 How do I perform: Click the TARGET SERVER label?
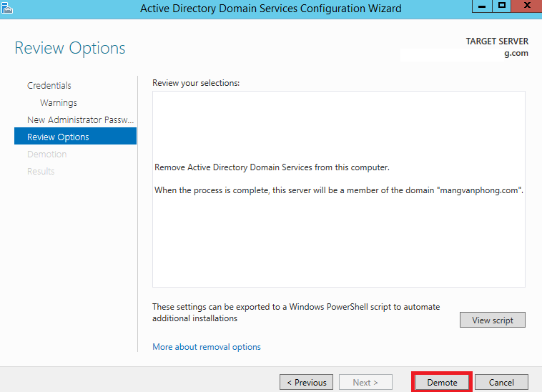point(497,41)
